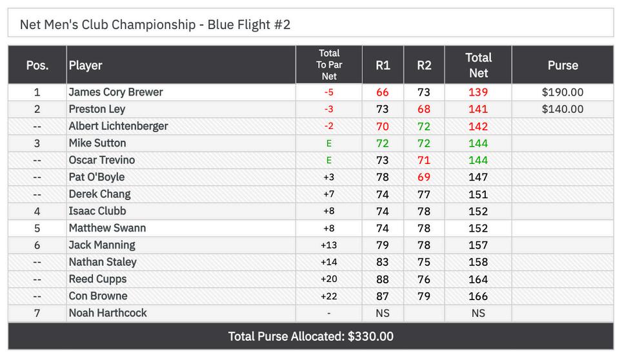Select player Mike Sutton
Image resolution: width=624 pixels, height=364 pixels.
pyautogui.click(x=97, y=143)
